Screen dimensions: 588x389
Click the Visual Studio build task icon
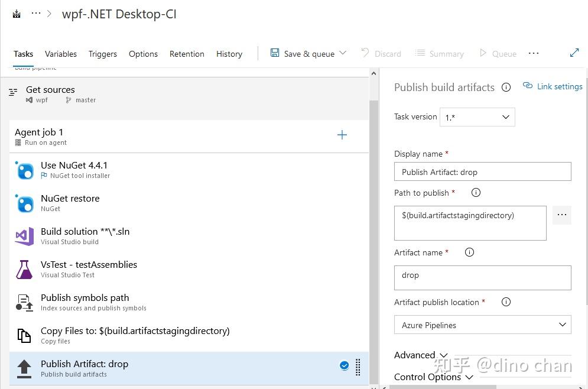[x=24, y=236]
